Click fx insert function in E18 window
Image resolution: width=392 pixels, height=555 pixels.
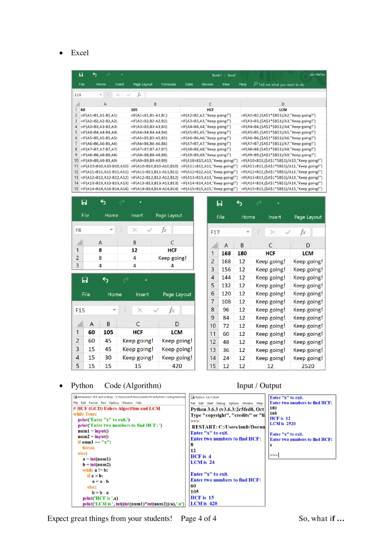tap(139, 95)
